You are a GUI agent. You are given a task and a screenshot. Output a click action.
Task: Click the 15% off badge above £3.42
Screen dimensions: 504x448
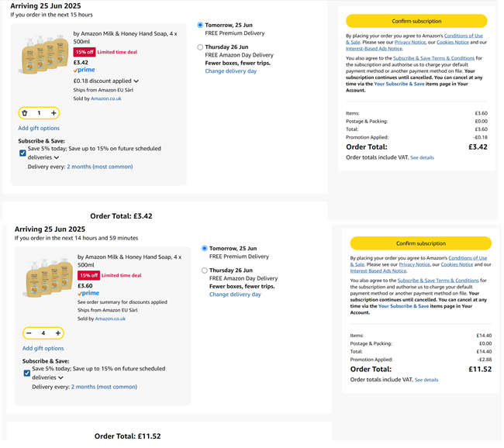point(84,52)
